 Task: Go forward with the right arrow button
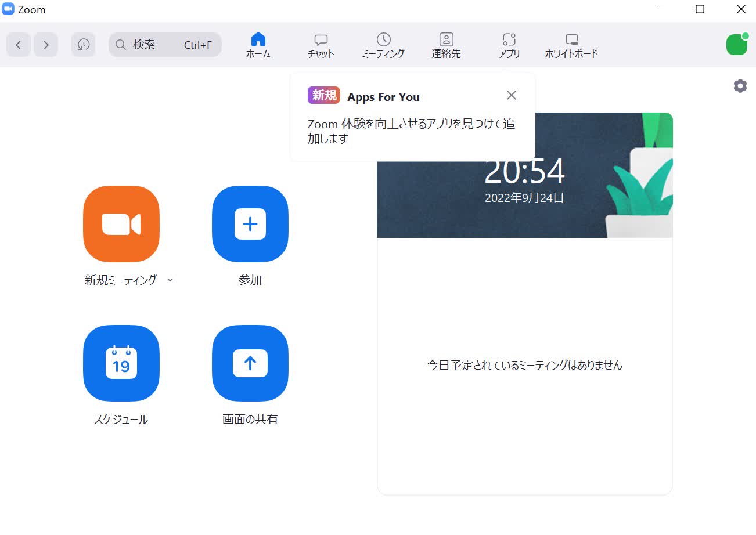click(x=46, y=45)
